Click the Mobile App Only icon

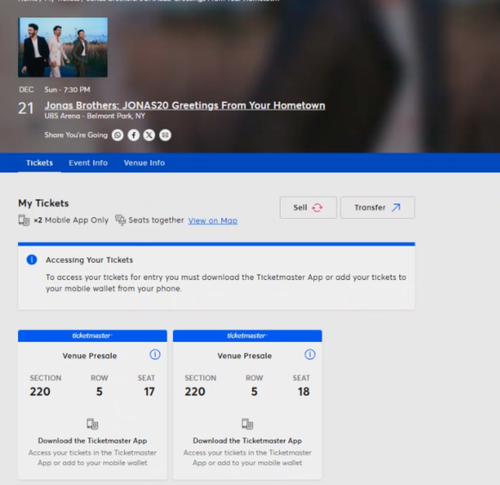24,220
